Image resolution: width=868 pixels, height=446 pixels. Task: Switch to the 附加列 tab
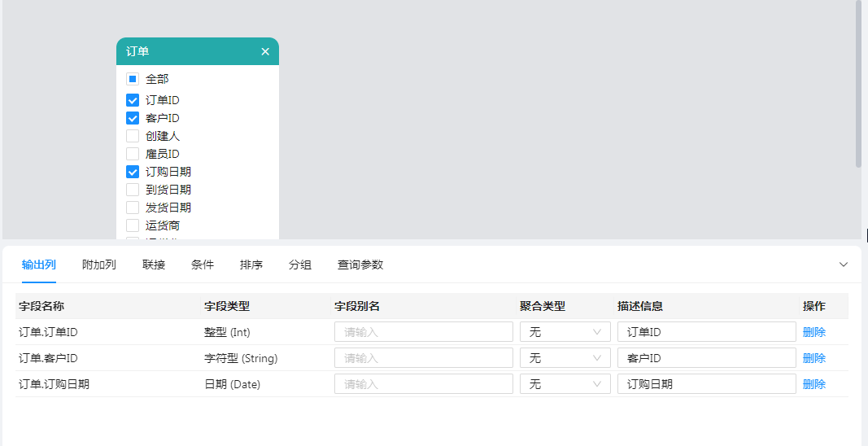coord(99,265)
